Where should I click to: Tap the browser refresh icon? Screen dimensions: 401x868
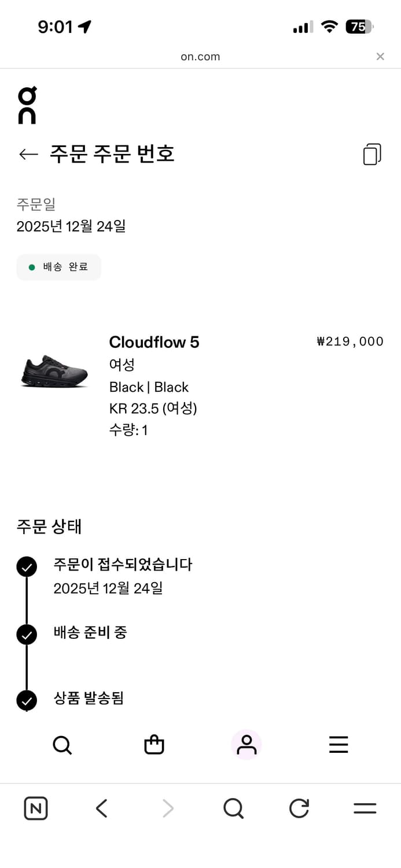[x=299, y=808]
